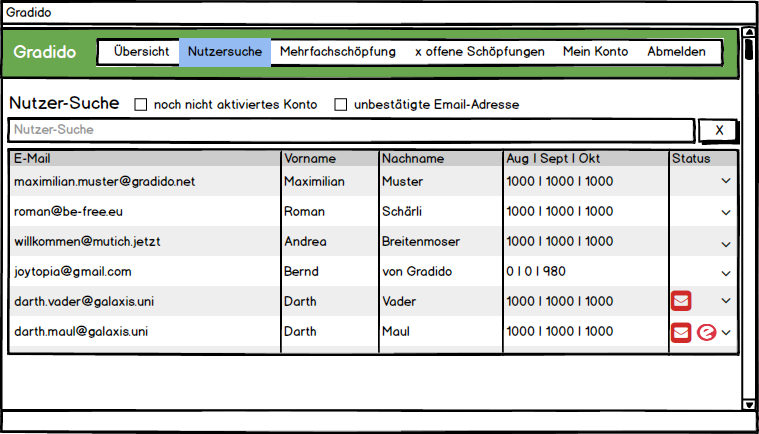Focus the Nutzer-Suche input field

point(350,130)
